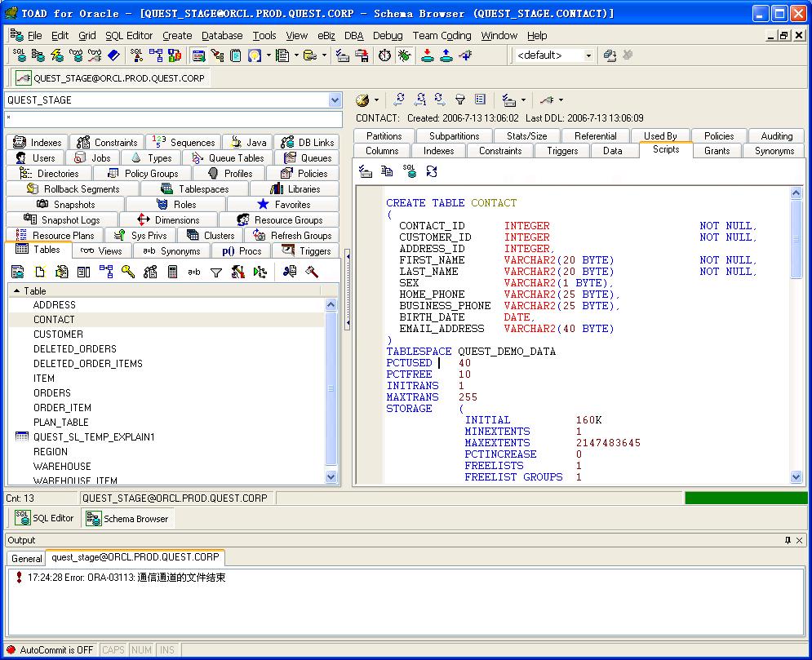
Task: Click the yellow key icon in Tables toolbar
Action: click(x=128, y=272)
